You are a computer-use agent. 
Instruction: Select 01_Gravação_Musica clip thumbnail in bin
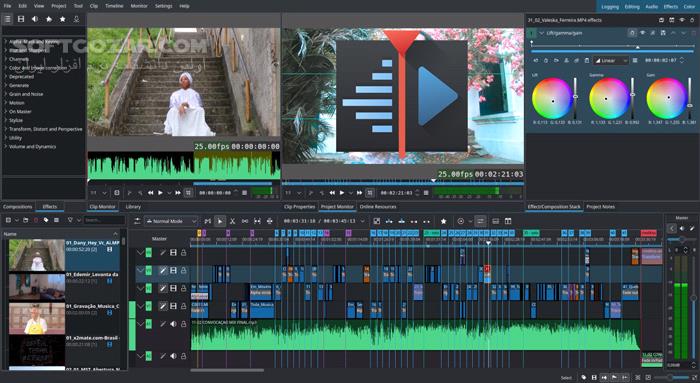(x=37, y=318)
